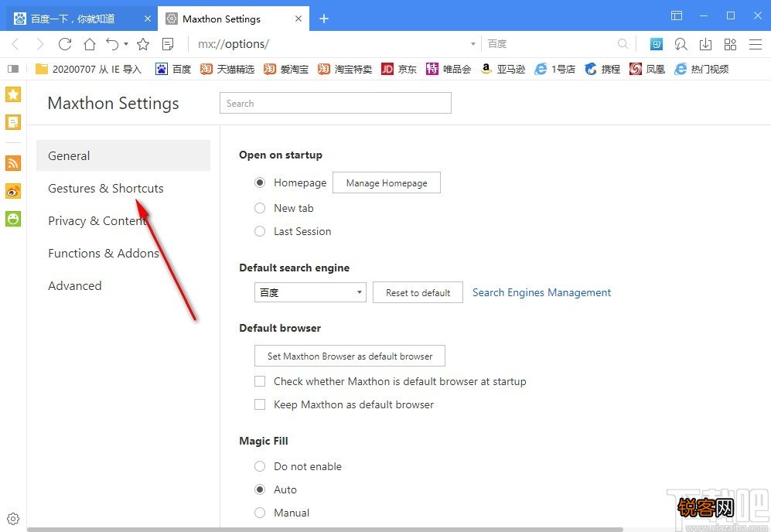Viewport: 771px width, 532px height.
Task: Click Set Maxthon Browser as default browser
Action: pos(350,356)
